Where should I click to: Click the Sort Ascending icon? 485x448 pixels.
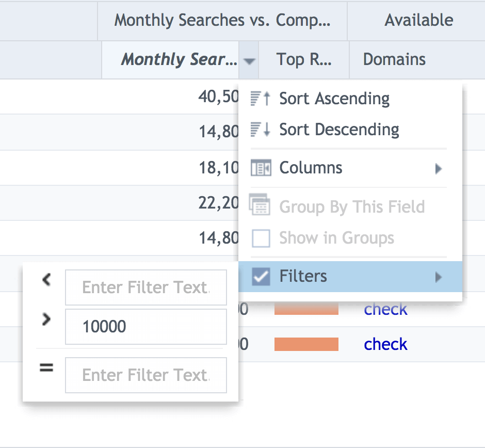point(261,99)
